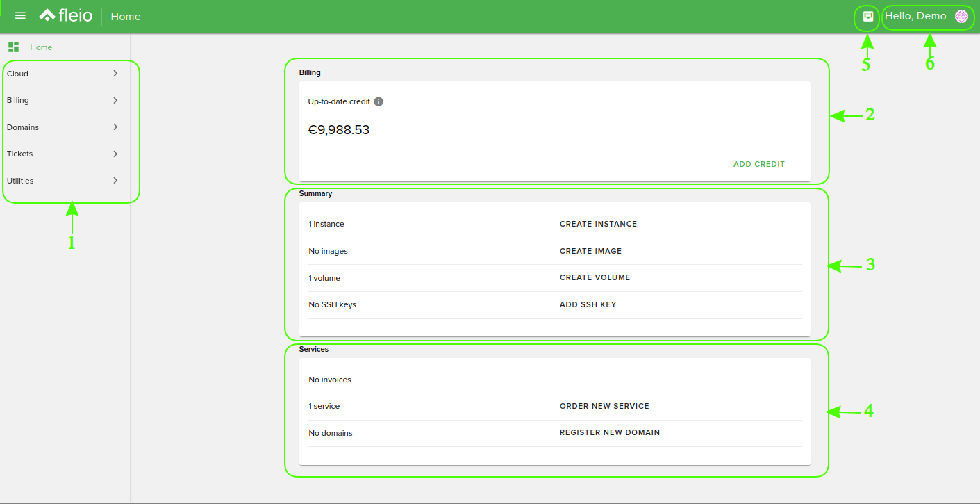The image size is (980, 504).
Task: Click REGISTER NEW DOMAIN
Action: coord(608,432)
